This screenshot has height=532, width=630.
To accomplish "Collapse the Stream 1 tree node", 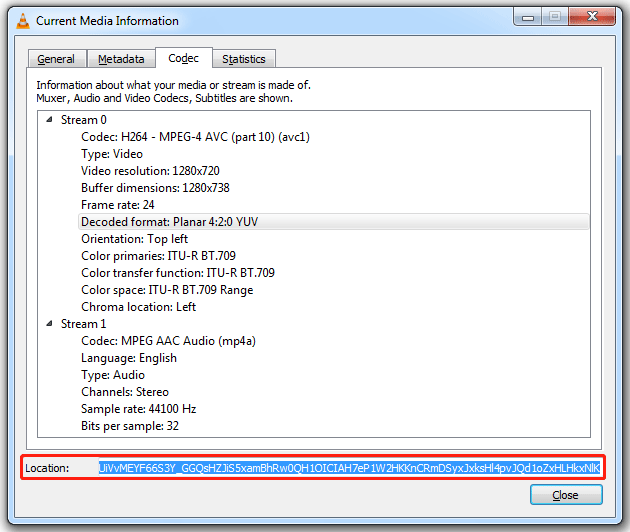I will click(x=49, y=324).
